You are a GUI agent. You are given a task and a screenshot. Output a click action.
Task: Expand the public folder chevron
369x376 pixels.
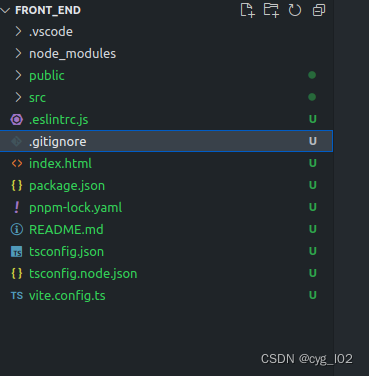click(18, 75)
